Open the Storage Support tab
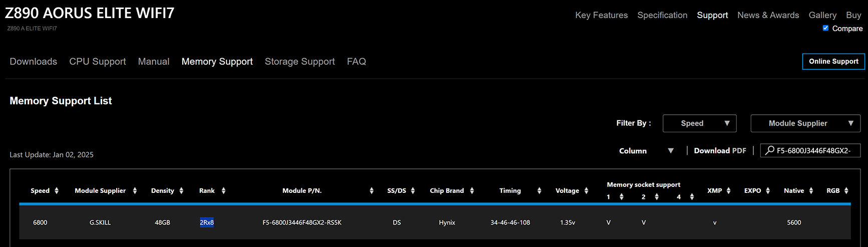This screenshot has height=247, width=868. coord(300,62)
